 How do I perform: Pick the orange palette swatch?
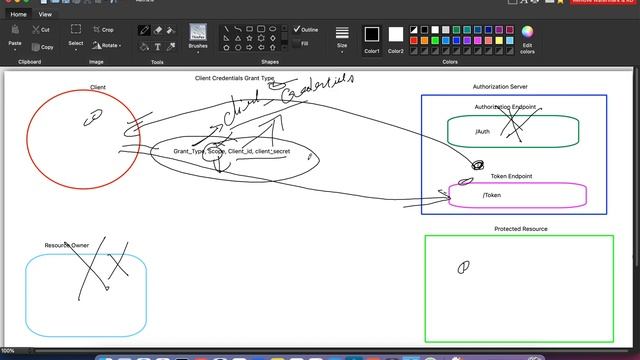click(x=424, y=40)
